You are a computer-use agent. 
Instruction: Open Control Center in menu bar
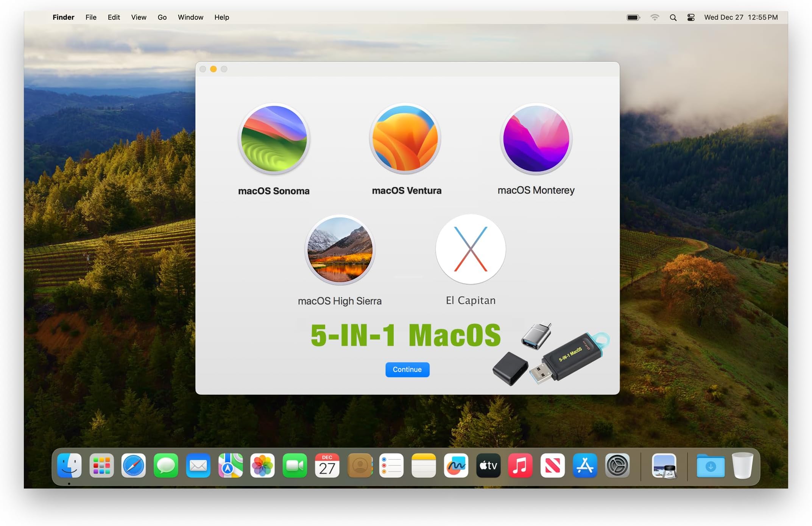click(x=691, y=17)
